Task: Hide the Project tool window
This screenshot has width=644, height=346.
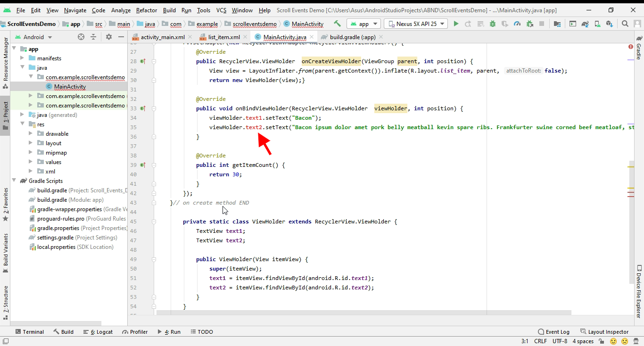Action: 121,37
